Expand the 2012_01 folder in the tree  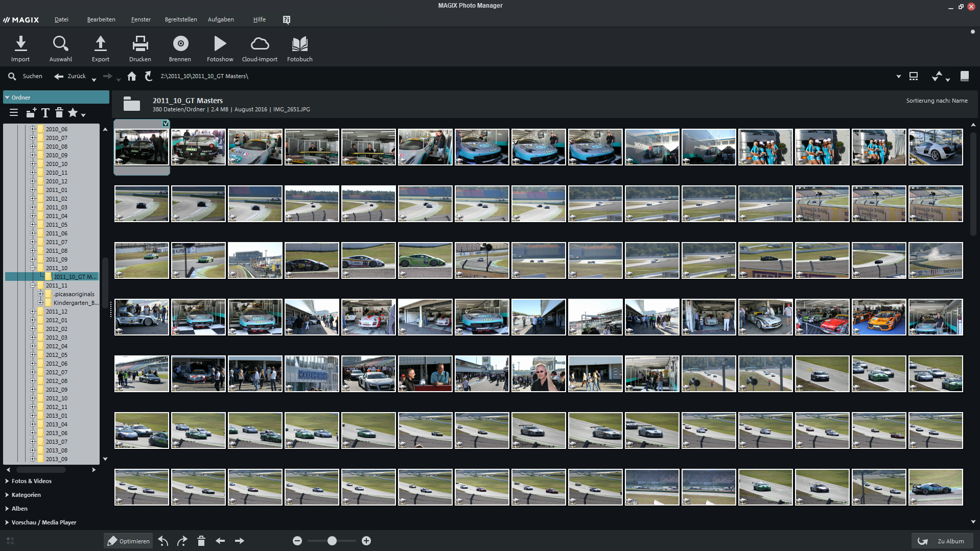(x=33, y=320)
